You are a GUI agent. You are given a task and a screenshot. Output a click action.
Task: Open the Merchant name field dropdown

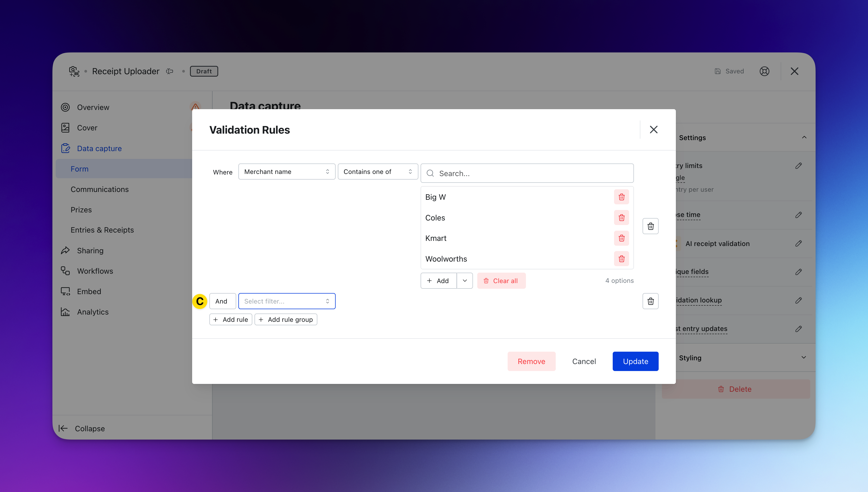tap(286, 172)
